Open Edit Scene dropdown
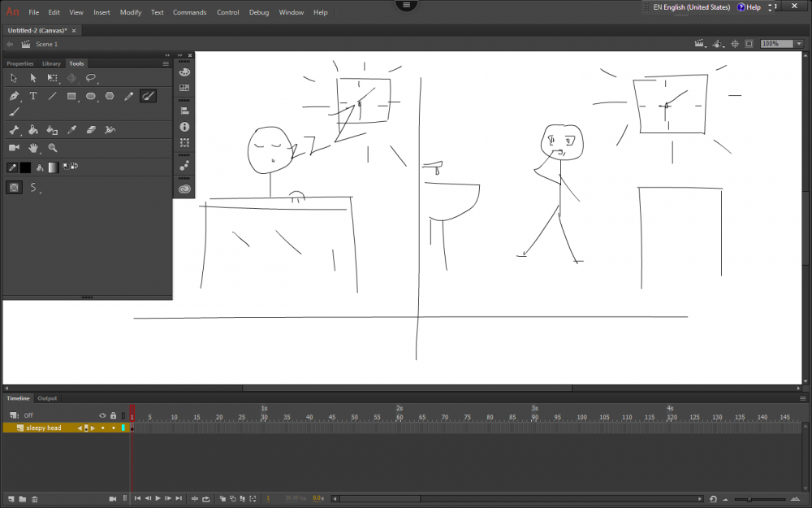 [701, 44]
